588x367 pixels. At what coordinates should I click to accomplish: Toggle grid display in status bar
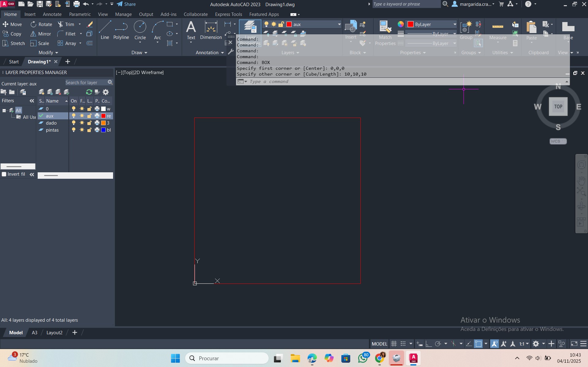394,344
